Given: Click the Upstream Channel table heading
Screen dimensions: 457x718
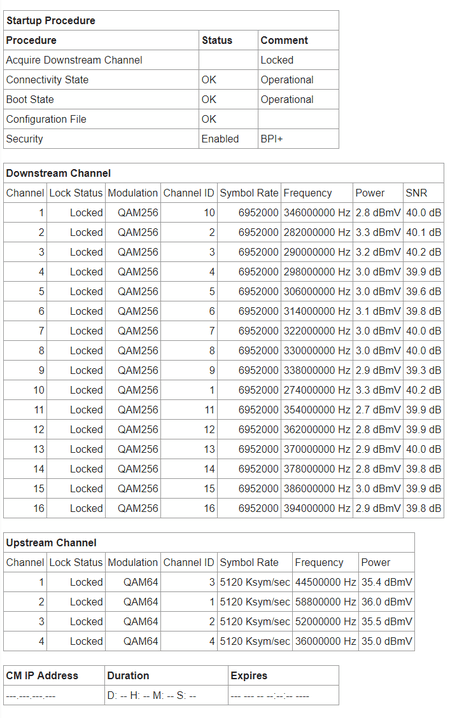Looking at the screenshot, I should pyautogui.click(x=51, y=543).
